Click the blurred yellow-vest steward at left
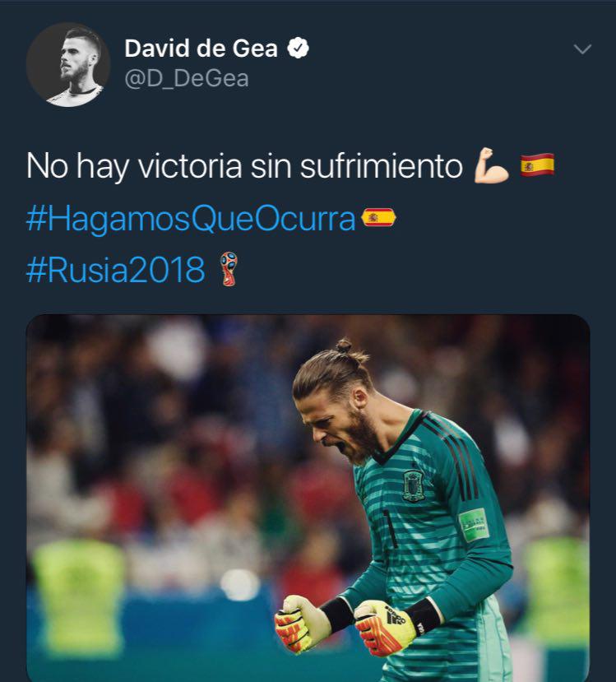This screenshot has height=682, width=616. click(78, 596)
